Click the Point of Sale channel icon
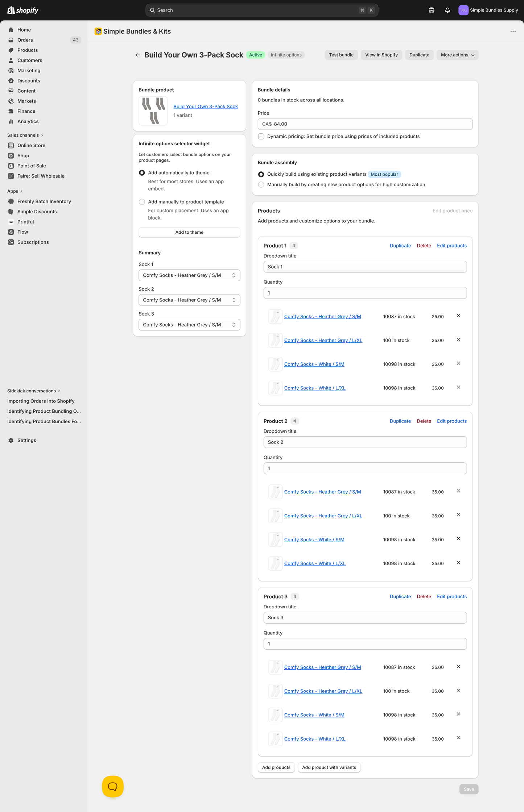This screenshot has width=524, height=812. (x=11, y=166)
